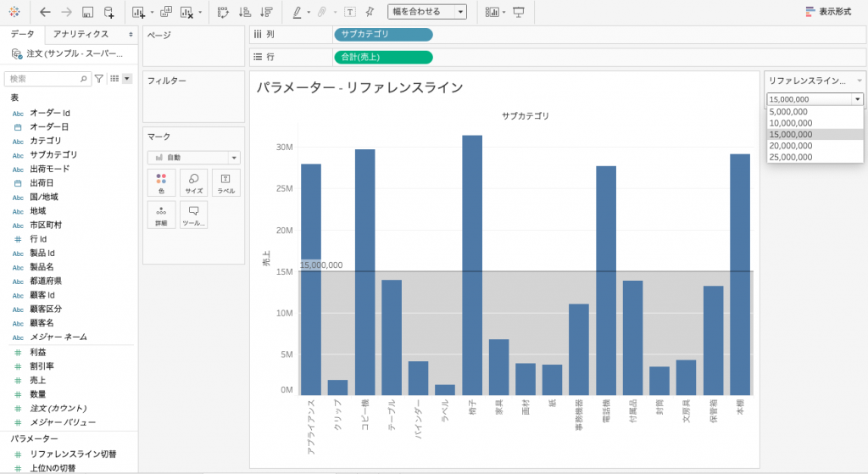Duplicate the sheet using toolbar icon
This screenshot has height=474, width=868.
[x=165, y=12]
